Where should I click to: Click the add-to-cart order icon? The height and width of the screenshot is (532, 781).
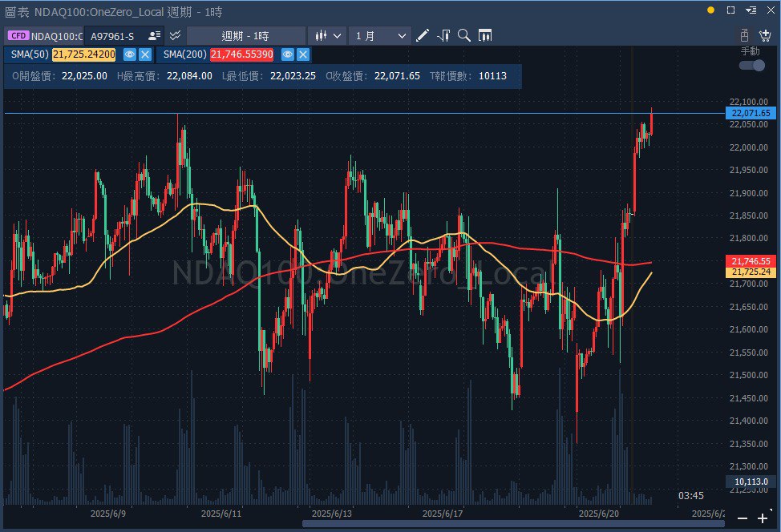pos(764,36)
